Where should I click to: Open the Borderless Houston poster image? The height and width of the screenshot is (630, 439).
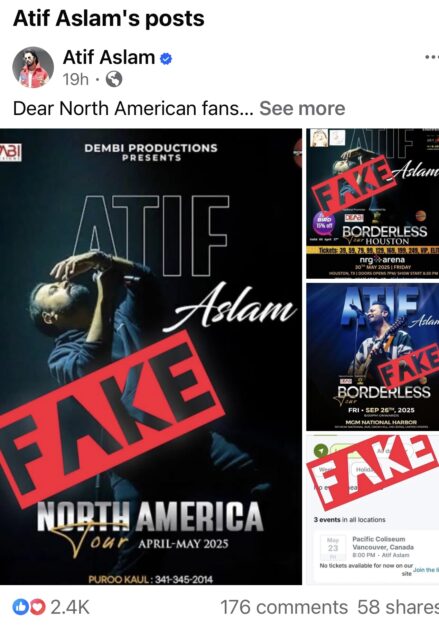pyautogui.click(x=373, y=204)
